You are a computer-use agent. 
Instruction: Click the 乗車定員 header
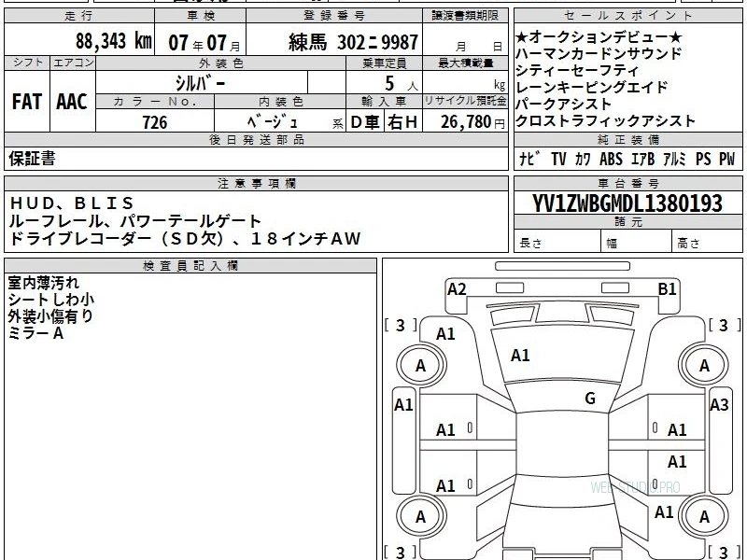coord(384,63)
